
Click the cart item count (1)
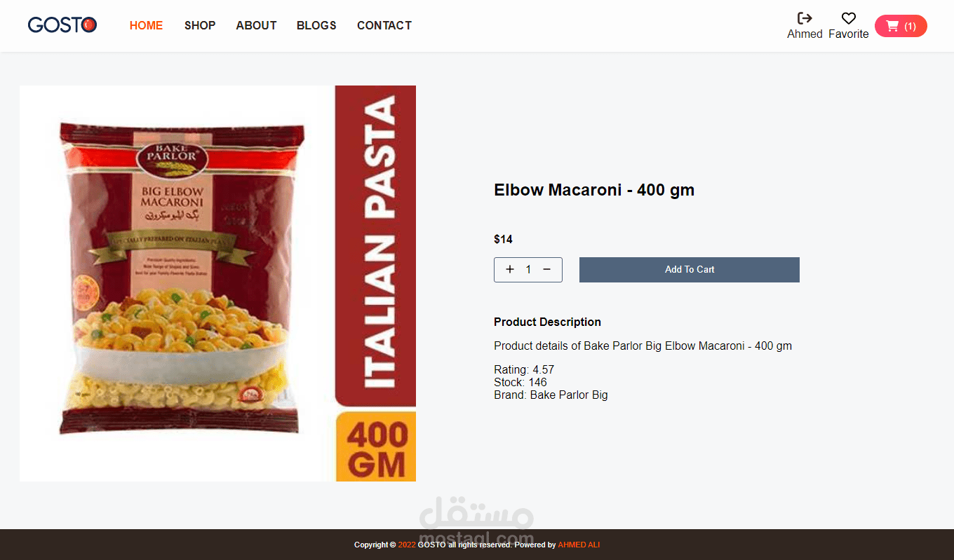[910, 26]
